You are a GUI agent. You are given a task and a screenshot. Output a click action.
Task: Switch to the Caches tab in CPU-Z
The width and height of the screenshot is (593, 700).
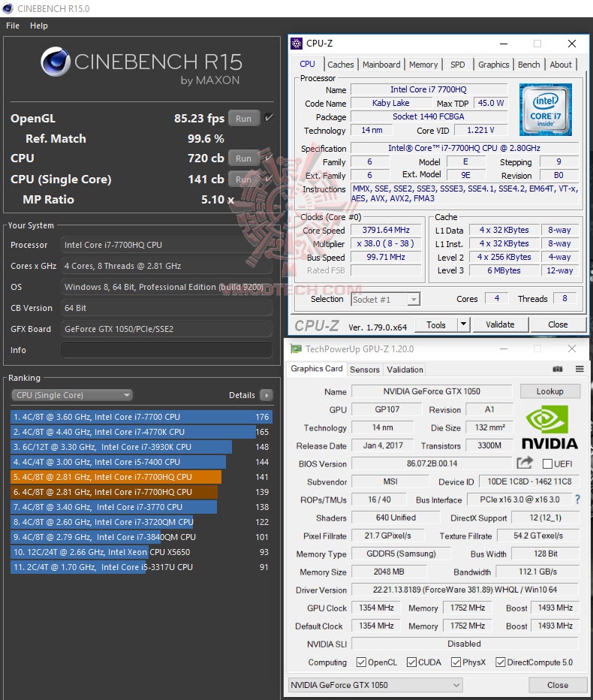[341, 65]
